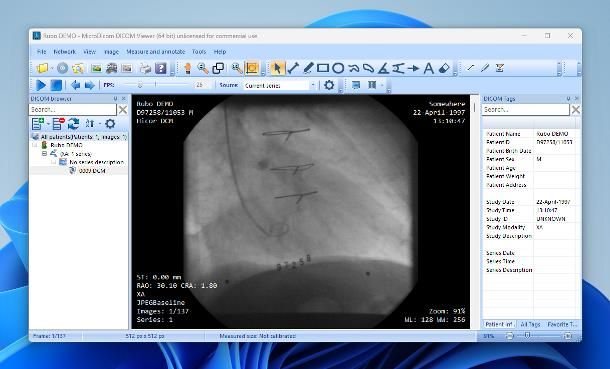Open the Source combo box dropdown
Image resolution: width=610 pixels, height=369 pixels.
click(x=313, y=85)
